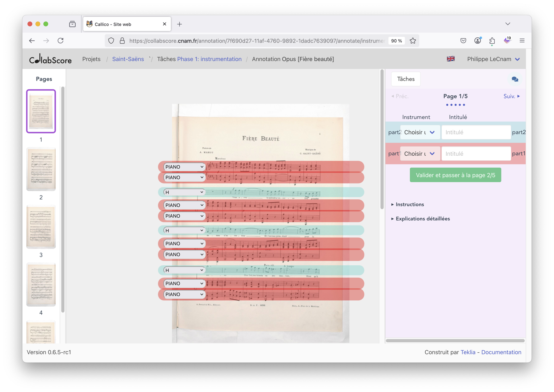Open the part2 Choisir instrument dropdown
Viewport: 554px width, 392px height.
click(420, 132)
